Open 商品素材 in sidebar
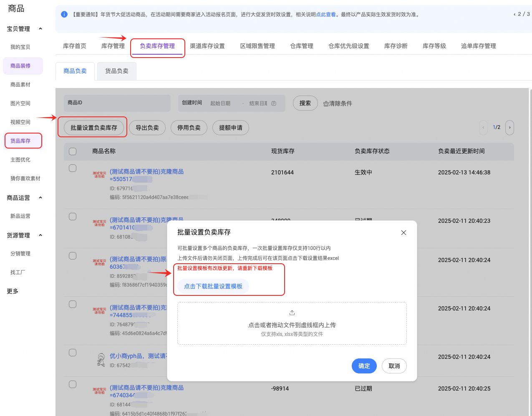Viewport: 532px width, 416px height. pos(20,85)
